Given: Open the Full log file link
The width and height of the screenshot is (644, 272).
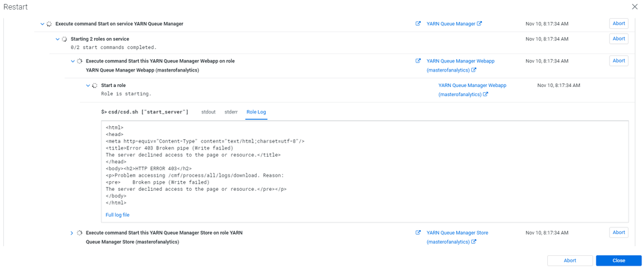Looking at the screenshot, I should tap(118, 215).
